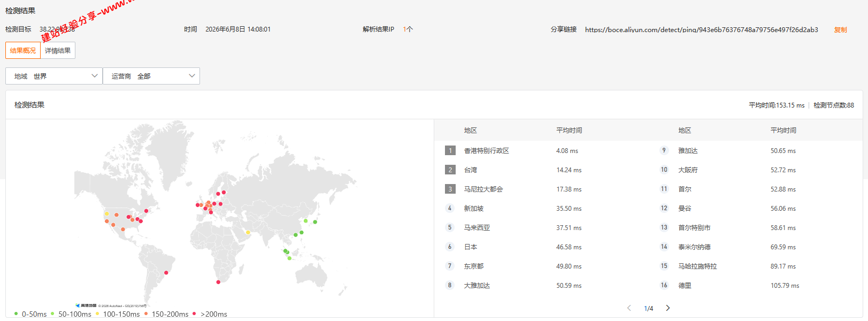Click rank 8 badge for 大雅加达
Viewport: 868px width, 321px height.
tap(450, 285)
